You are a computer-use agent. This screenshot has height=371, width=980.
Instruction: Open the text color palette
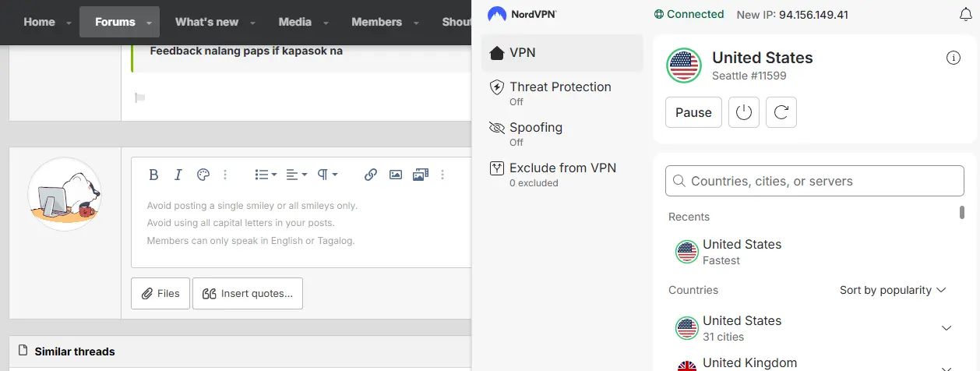point(203,175)
